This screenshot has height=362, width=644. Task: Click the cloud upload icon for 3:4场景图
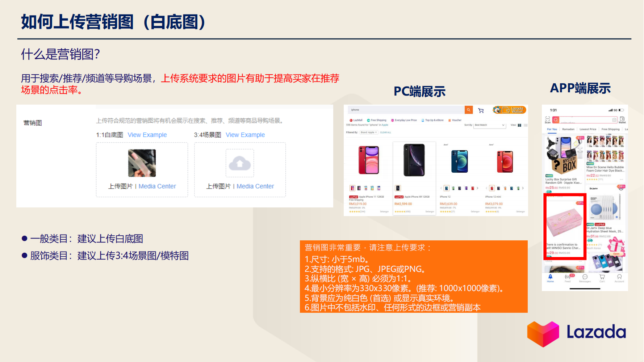pos(240,164)
